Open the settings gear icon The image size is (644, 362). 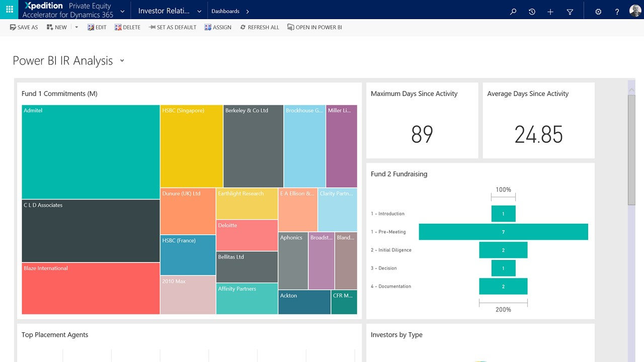(x=598, y=12)
